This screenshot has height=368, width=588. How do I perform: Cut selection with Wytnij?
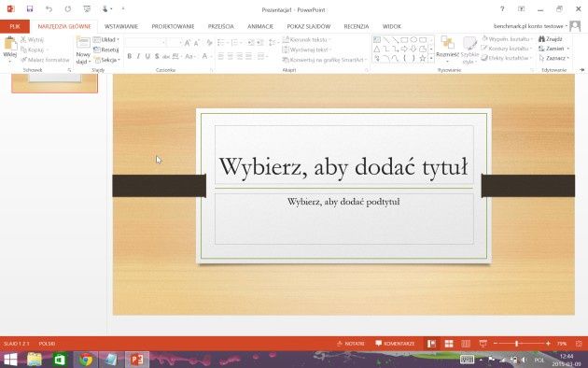pyautogui.click(x=33, y=39)
